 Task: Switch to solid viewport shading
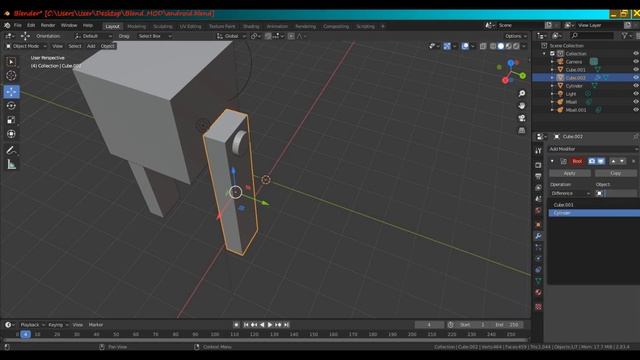[x=501, y=46]
